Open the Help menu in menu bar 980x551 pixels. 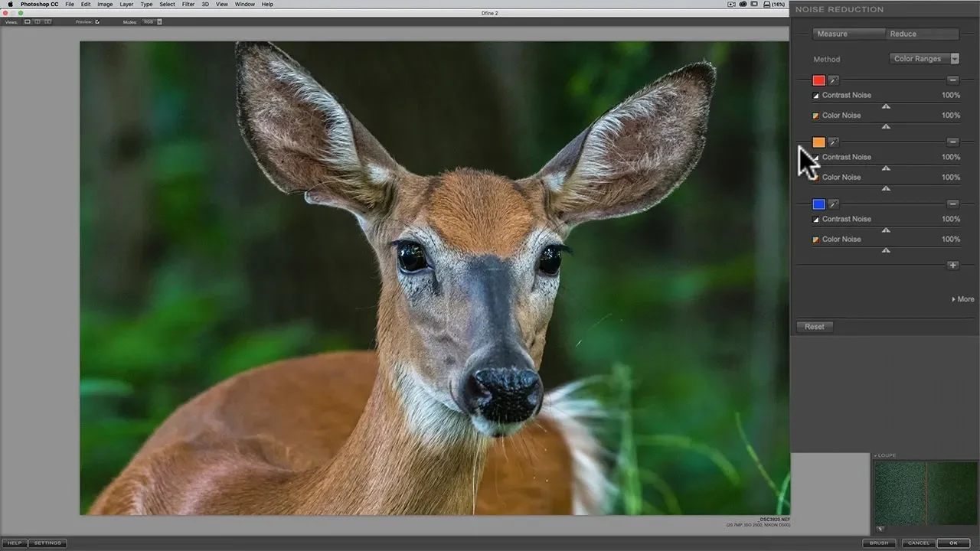[x=267, y=5]
